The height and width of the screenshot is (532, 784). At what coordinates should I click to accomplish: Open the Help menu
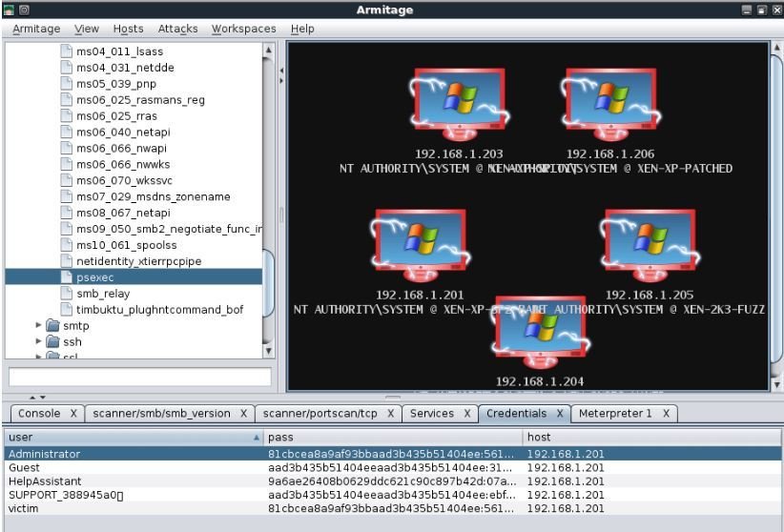tap(302, 29)
